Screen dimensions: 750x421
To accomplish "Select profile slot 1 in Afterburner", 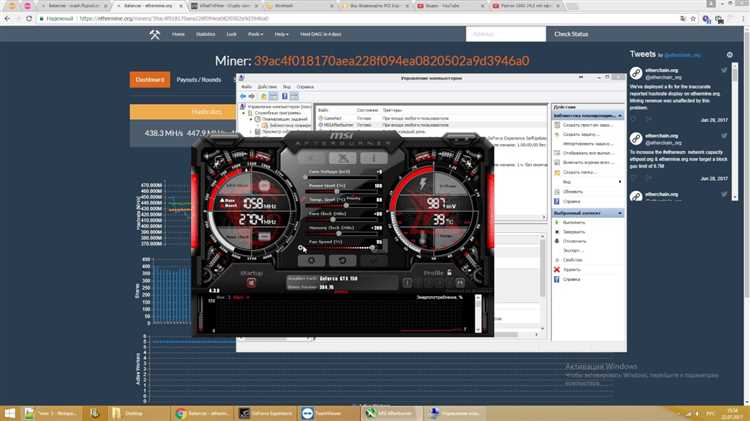I will click(x=407, y=283).
